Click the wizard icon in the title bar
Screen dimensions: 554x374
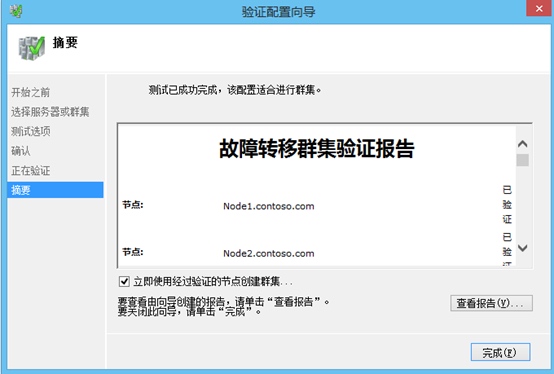click(16, 11)
